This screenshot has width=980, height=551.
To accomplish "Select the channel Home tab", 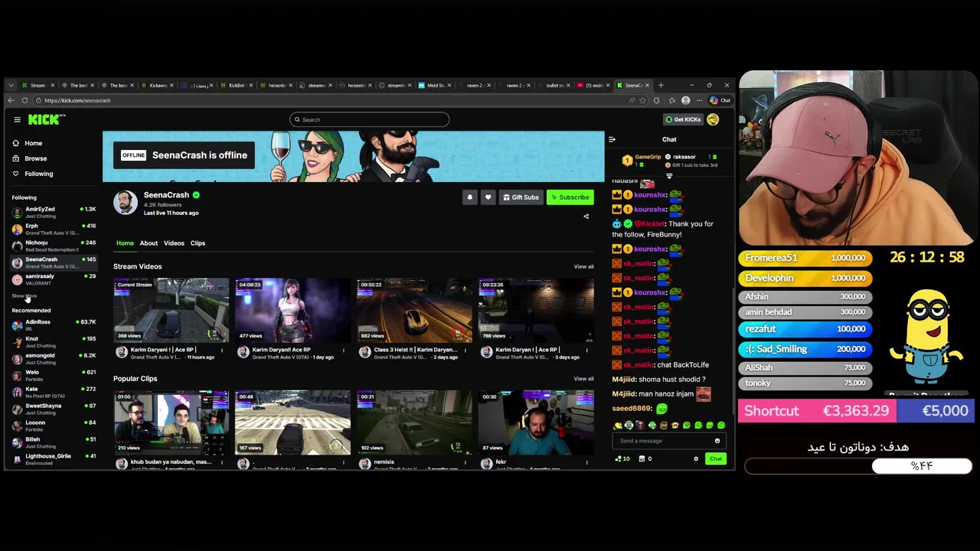I will (x=125, y=243).
